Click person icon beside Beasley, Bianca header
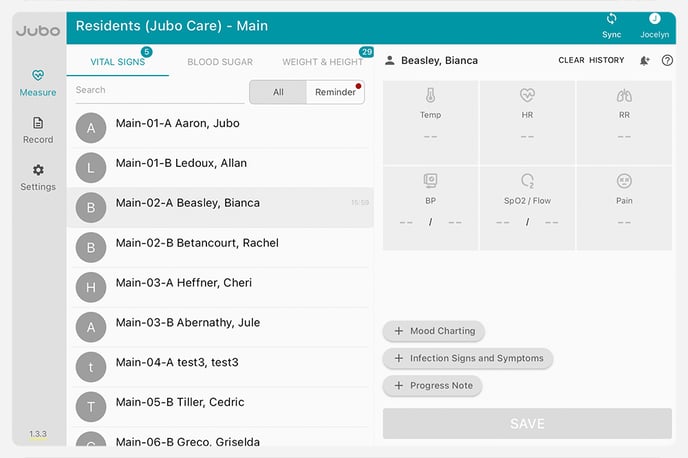 tap(390, 61)
